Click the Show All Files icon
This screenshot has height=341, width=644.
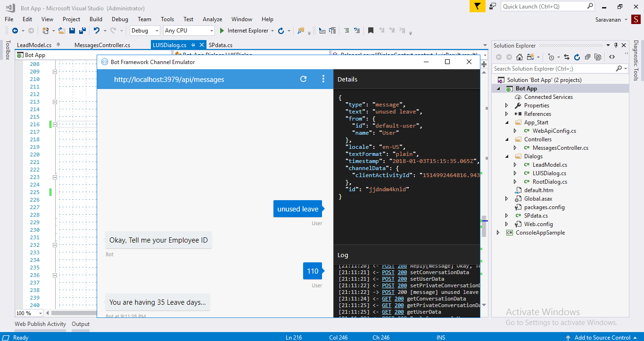click(x=598, y=57)
